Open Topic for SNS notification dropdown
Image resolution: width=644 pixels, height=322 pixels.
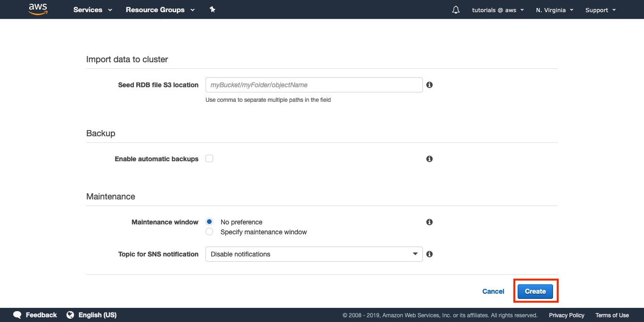314,254
